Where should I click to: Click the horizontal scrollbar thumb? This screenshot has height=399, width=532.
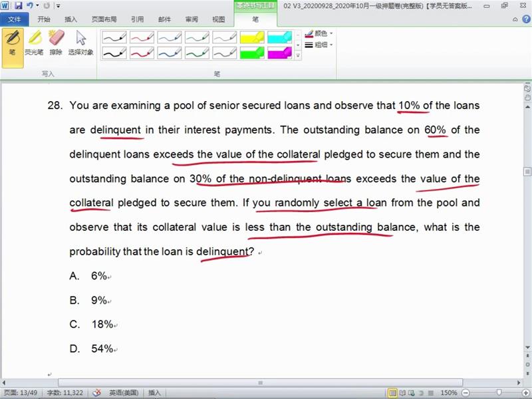click(x=261, y=383)
